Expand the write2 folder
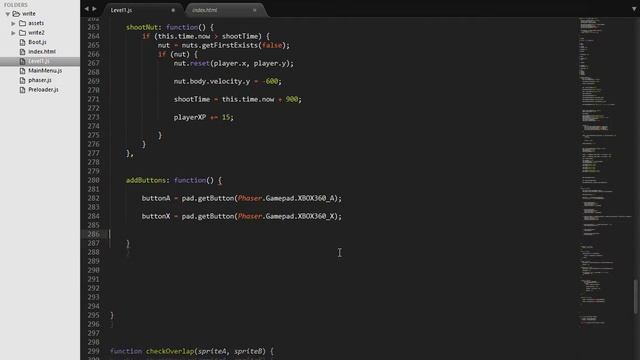 point(13,33)
